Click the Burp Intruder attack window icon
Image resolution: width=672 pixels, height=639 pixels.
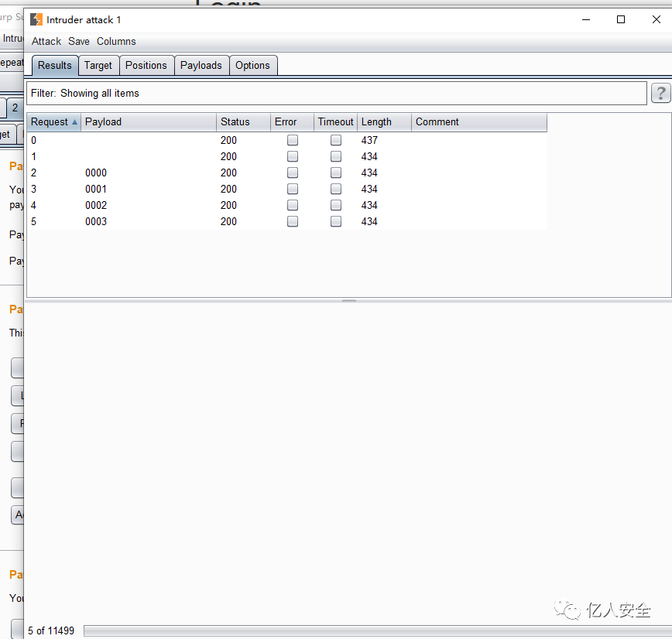point(36,19)
